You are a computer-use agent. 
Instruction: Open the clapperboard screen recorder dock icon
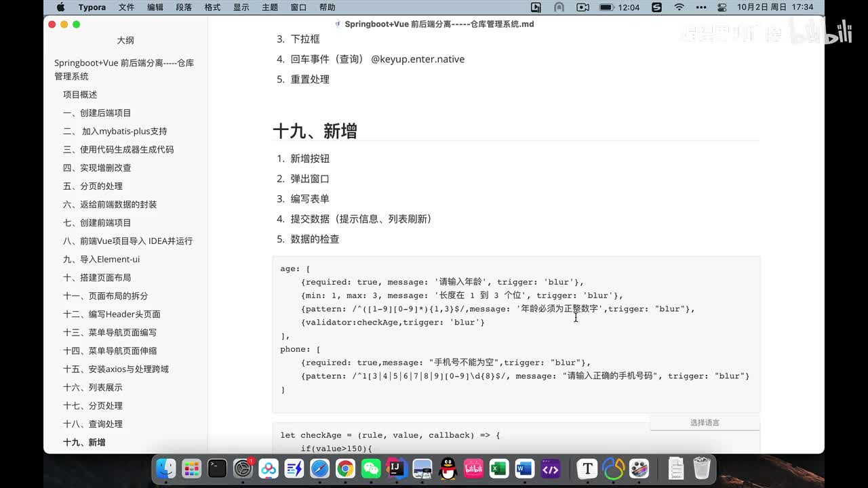[639, 468]
